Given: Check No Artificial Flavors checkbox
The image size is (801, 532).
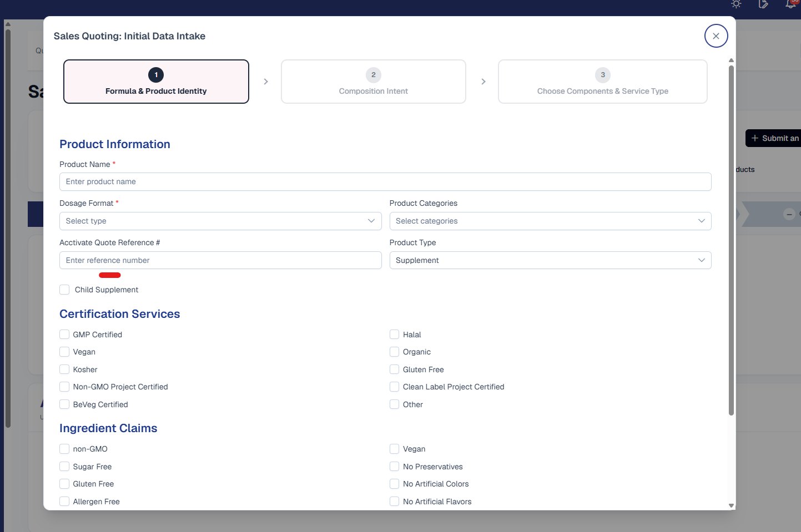Looking at the screenshot, I should [x=395, y=501].
